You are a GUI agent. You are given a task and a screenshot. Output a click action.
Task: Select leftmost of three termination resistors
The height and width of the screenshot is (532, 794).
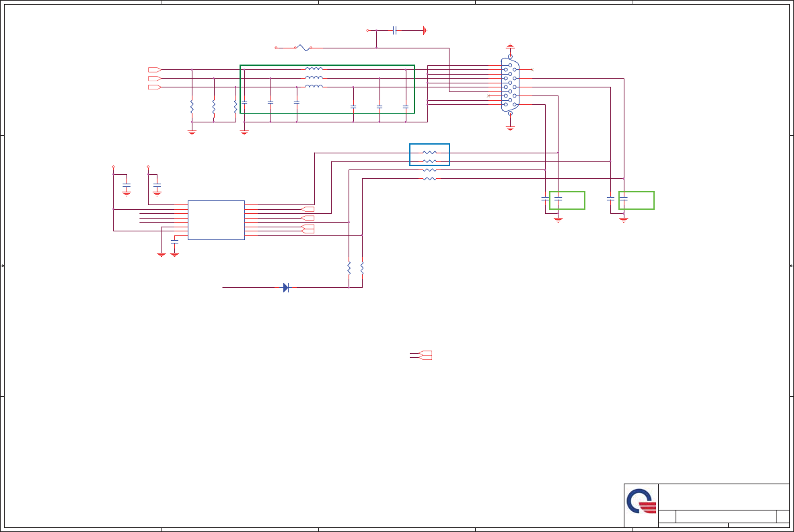[192, 106]
